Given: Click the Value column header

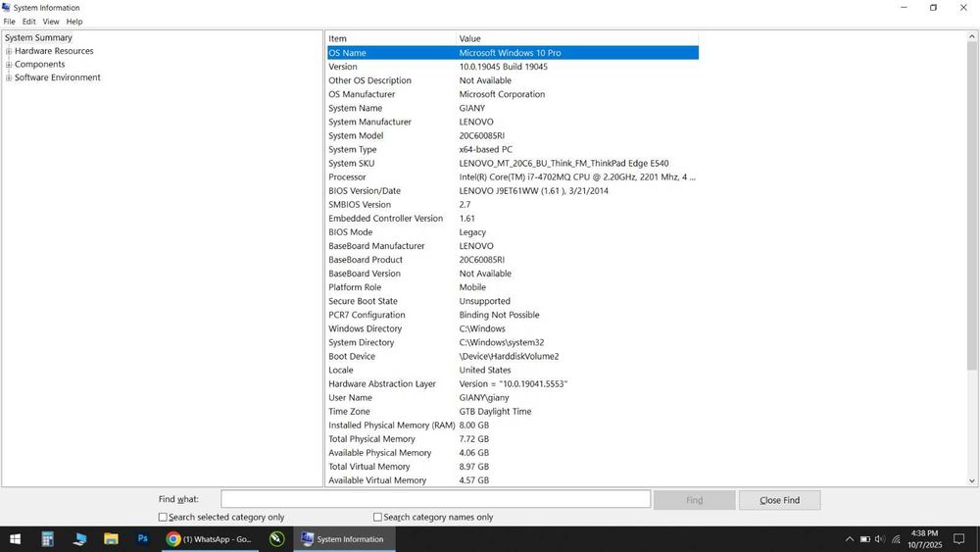Looking at the screenshot, I should point(577,39).
